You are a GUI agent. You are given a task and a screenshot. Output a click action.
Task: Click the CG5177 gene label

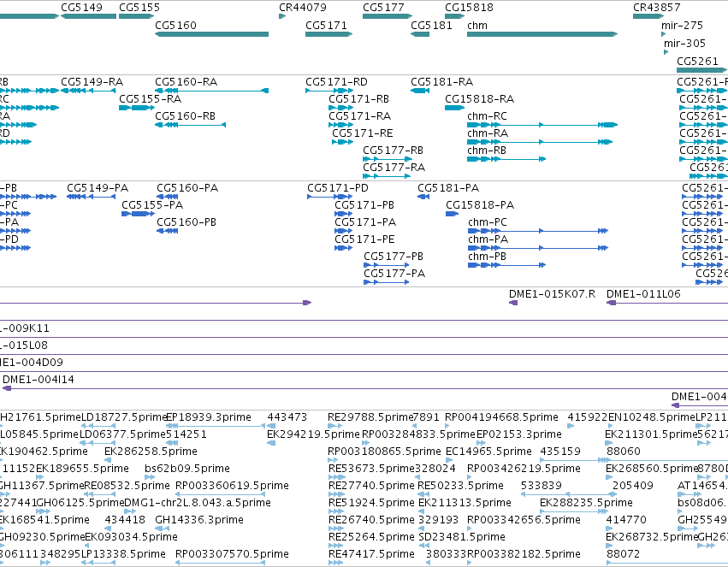tap(383, 8)
